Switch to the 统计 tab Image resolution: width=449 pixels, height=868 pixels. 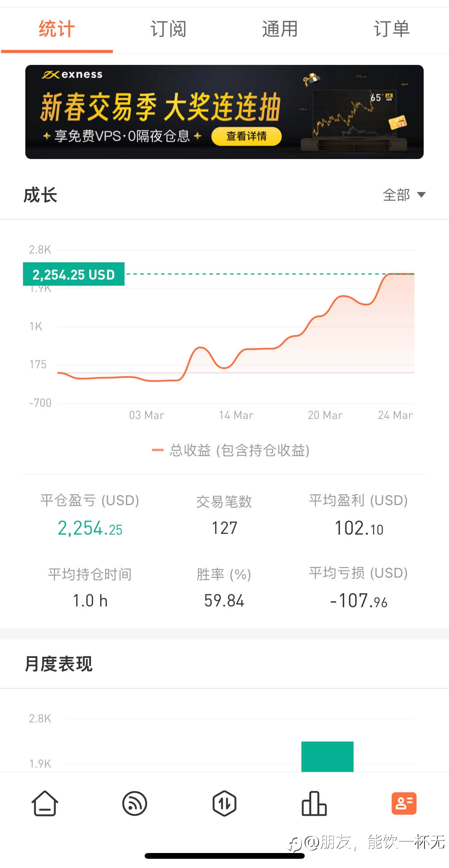56,29
